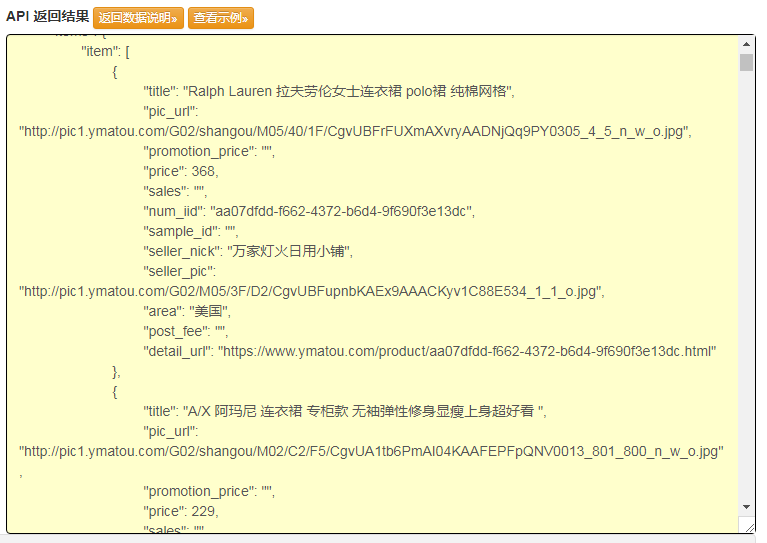The width and height of the screenshot is (767, 543).
Task: Click the "num_iid" aa07dfdd line
Action: (309, 211)
